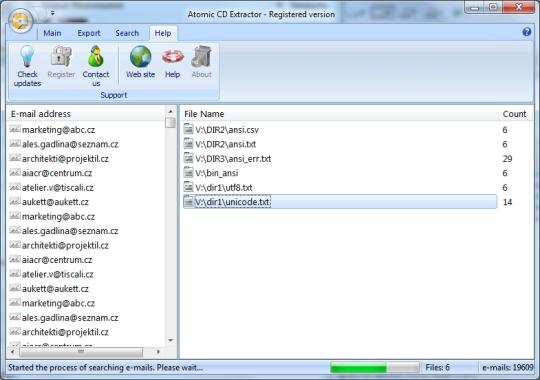Open the quick access toolbar dropdown arrow

pos(53,13)
